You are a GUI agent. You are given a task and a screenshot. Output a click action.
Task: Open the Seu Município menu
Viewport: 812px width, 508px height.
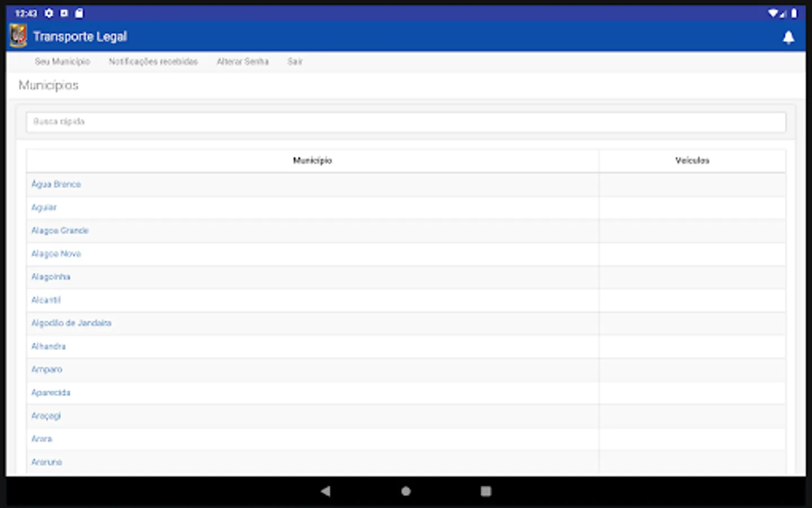62,62
